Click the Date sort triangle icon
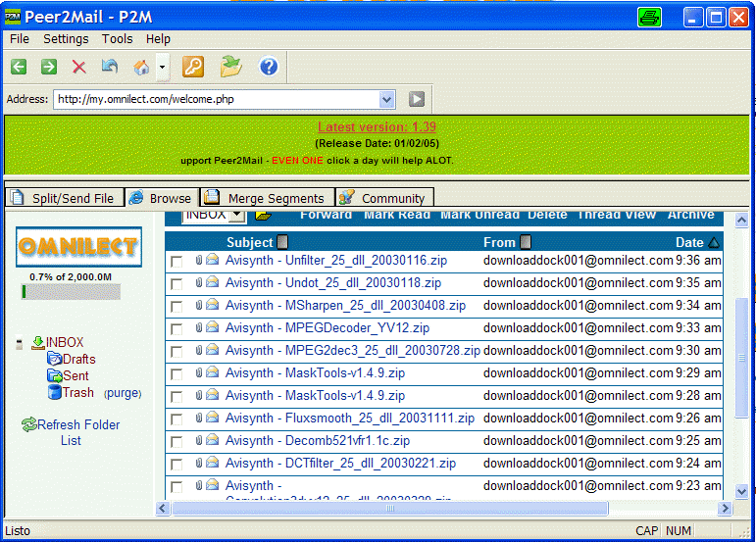Image resolution: width=756 pixels, height=542 pixels. (x=714, y=243)
